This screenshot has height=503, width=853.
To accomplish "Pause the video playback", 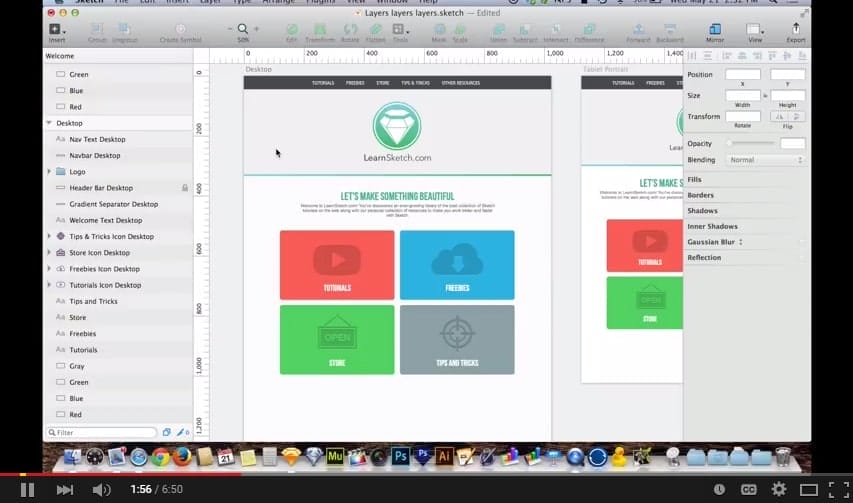I will tap(27, 490).
